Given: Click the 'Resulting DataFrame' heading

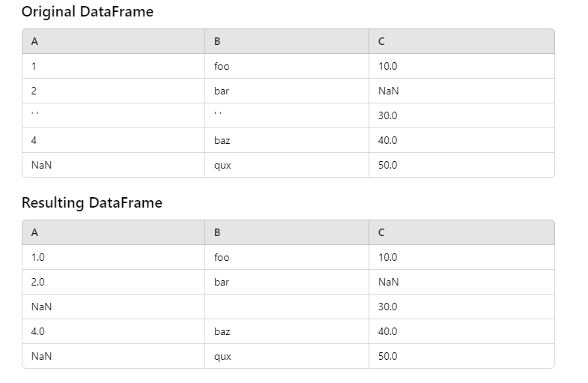Looking at the screenshot, I should click(x=91, y=202).
